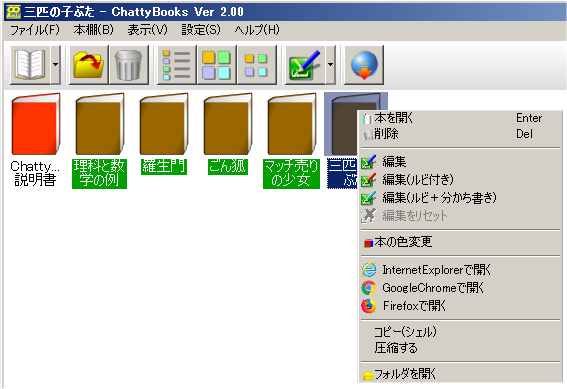
Task: Choose InternetExplorerで開く entry
Action: tap(460, 270)
